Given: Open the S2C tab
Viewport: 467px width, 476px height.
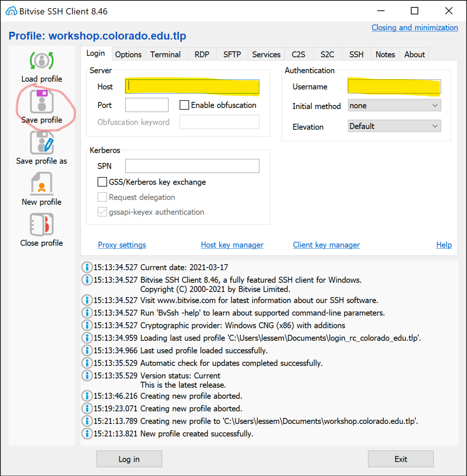Looking at the screenshot, I should 327,55.
